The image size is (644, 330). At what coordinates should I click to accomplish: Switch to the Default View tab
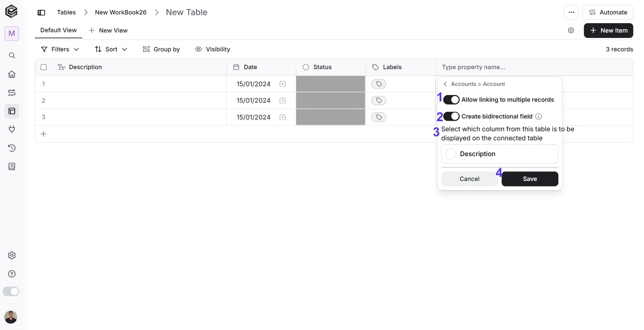click(58, 30)
